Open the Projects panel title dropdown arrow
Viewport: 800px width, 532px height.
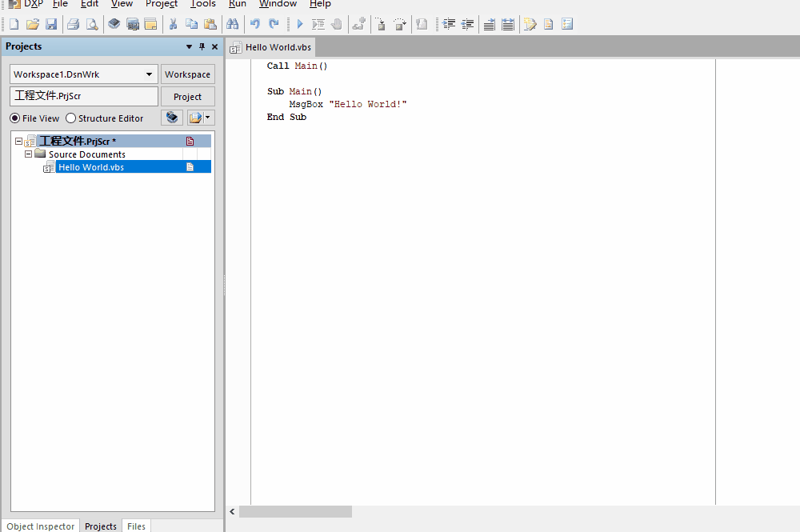click(189, 47)
